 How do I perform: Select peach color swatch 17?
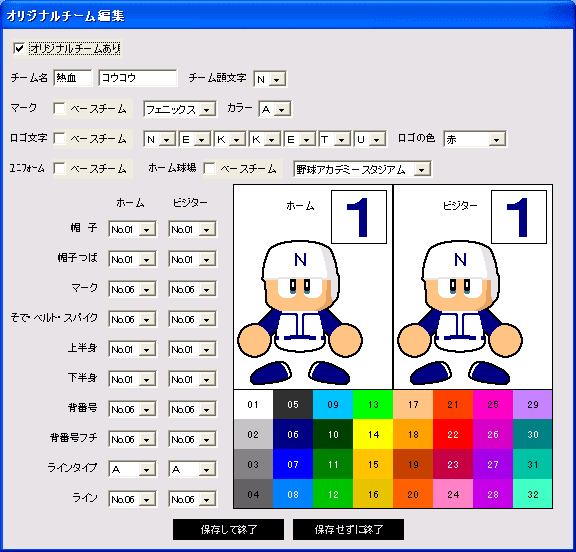click(x=413, y=404)
